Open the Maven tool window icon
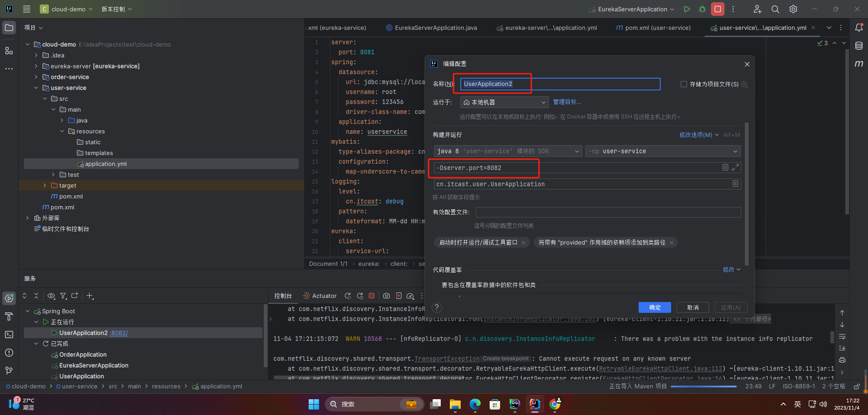 click(859, 64)
